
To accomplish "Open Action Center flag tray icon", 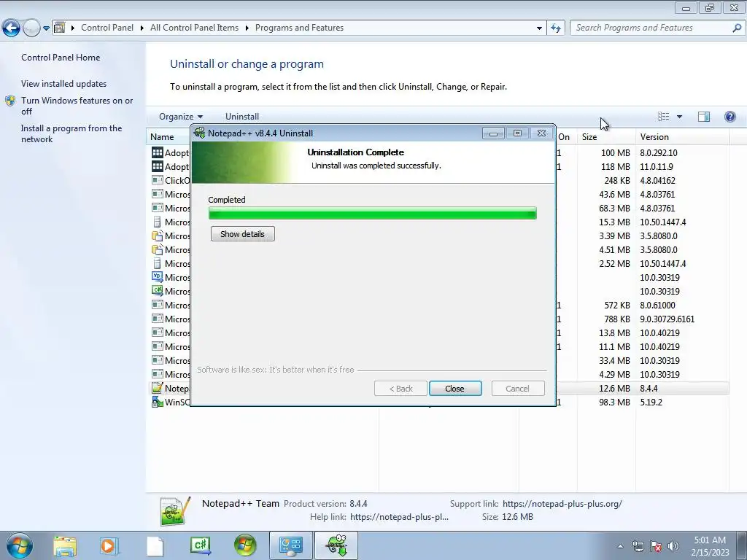I will [x=656, y=546].
